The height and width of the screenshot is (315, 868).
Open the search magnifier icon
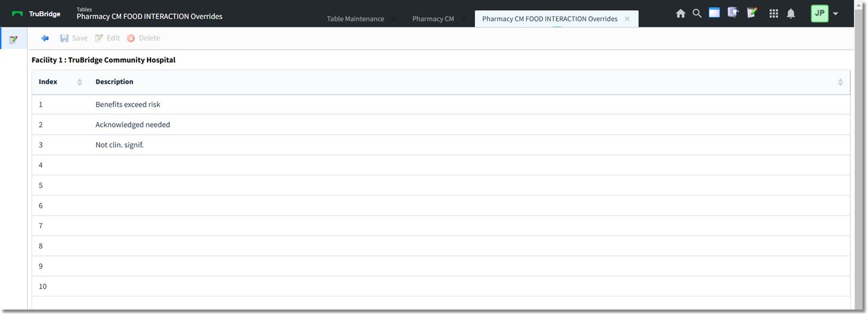[697, 13]
